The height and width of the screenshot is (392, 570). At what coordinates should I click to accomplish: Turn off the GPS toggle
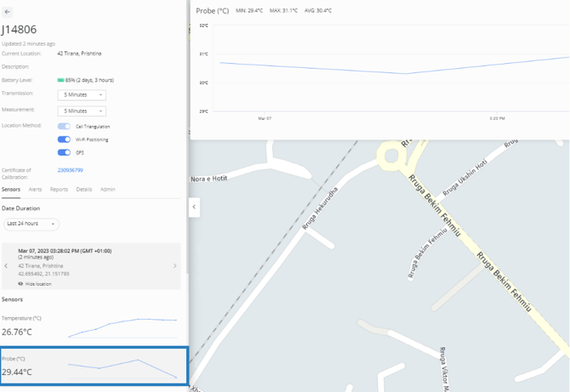click(64, 152)
